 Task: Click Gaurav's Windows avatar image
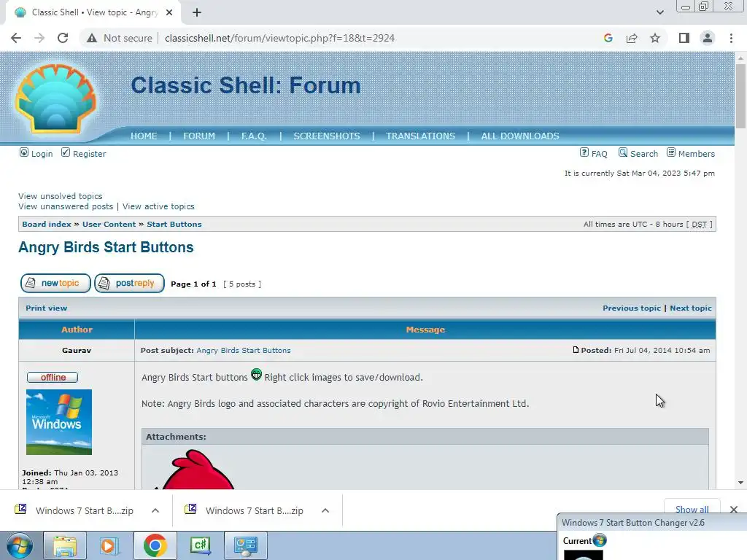(x=59, y=422)
